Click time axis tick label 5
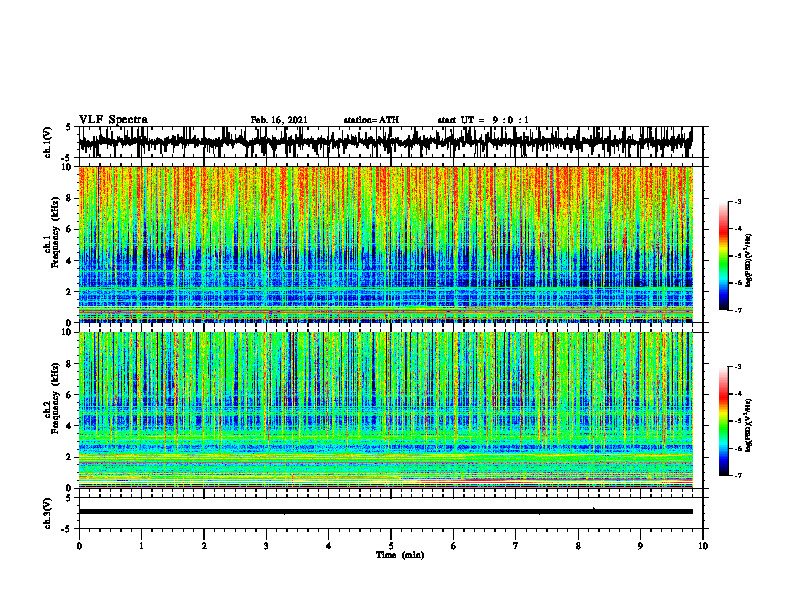Screen dimensions: 792x612 391,546
